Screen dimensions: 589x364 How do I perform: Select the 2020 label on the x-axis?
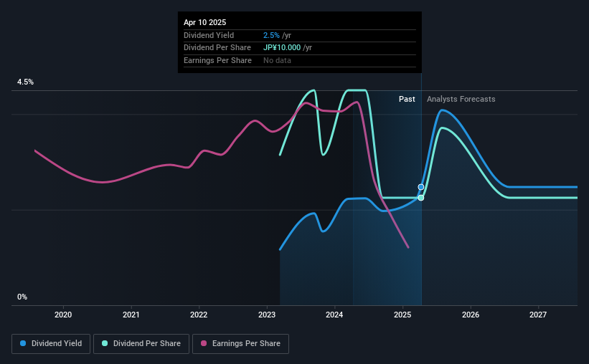point(63,315)
